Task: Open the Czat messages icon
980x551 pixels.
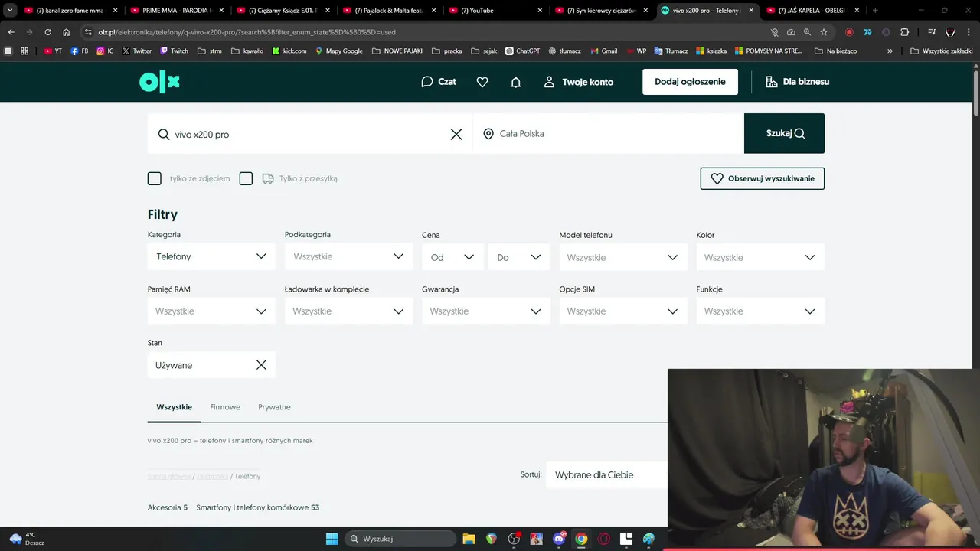Action: (x=438, y=82)
